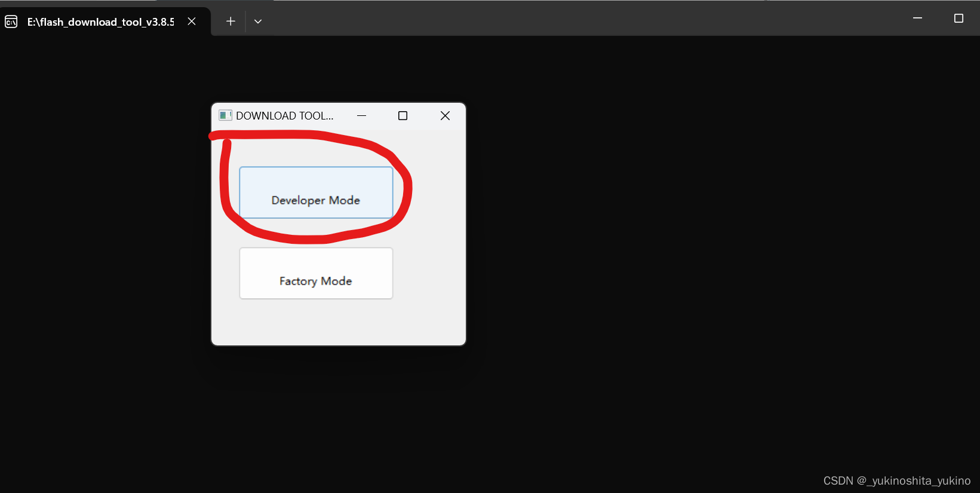Click the DOWNLOAD TOOL title bar app icon
The image size is (980, 493).
225,115
